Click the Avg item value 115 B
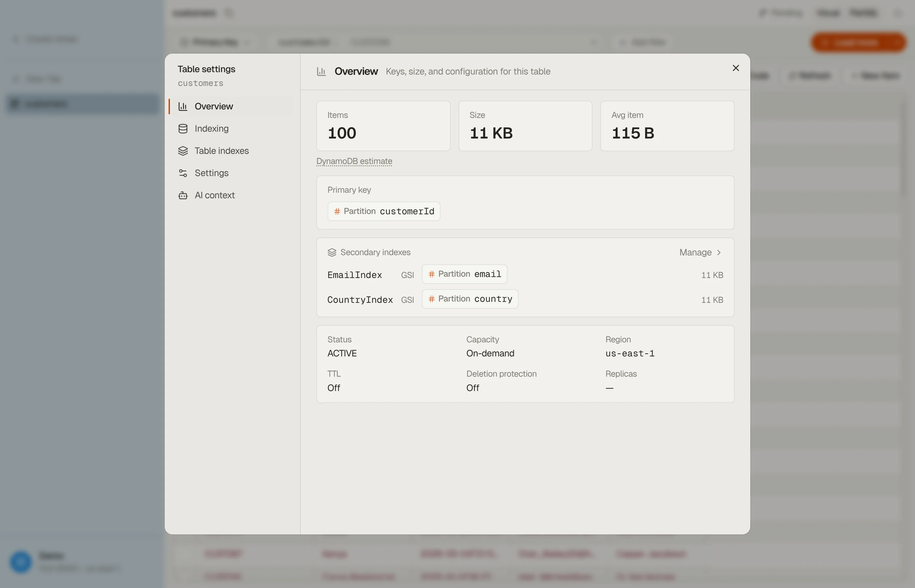Screen dimensions: 915x588 coord(633,133)
